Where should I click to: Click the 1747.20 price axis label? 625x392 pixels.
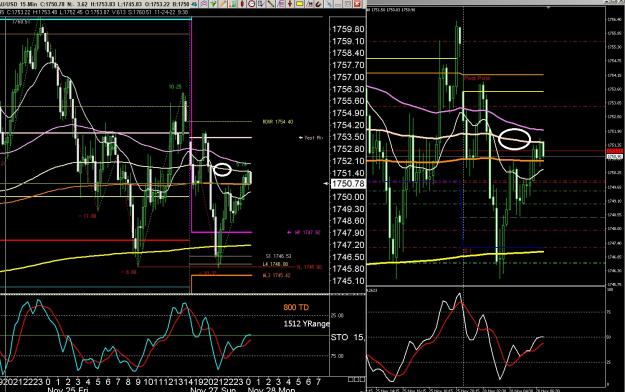point(348,244)
